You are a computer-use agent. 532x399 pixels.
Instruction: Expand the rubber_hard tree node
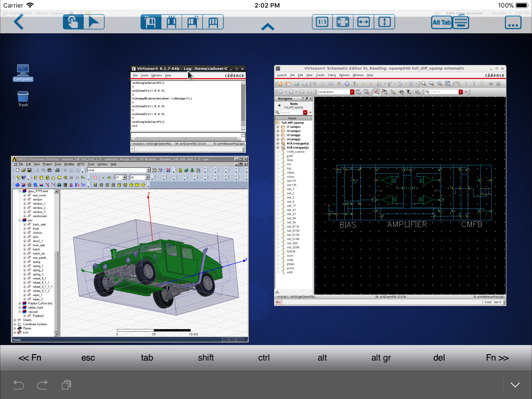(20, 308)
